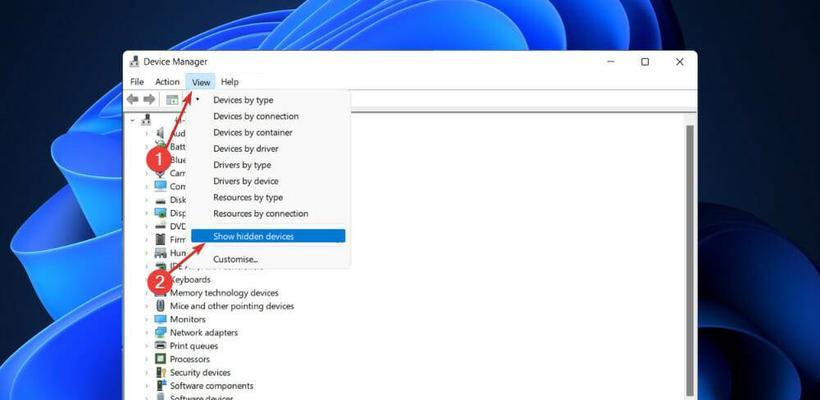Click the Firmware category icon
The width and height of the screenshot is (820, 400).
point(161,239)
